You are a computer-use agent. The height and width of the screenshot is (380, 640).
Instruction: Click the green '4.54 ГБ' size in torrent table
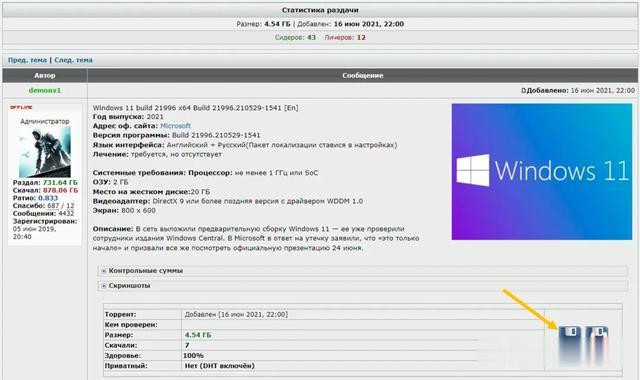coord(198,335)
